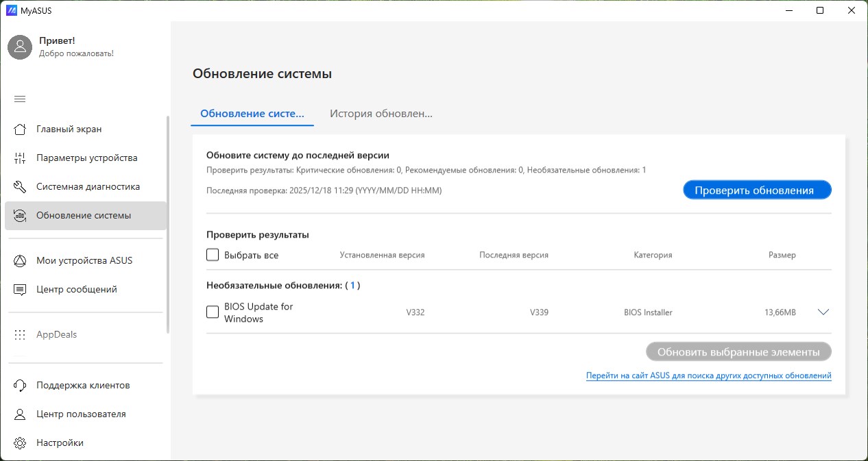Click Проверить обновления button

(757, 190)
